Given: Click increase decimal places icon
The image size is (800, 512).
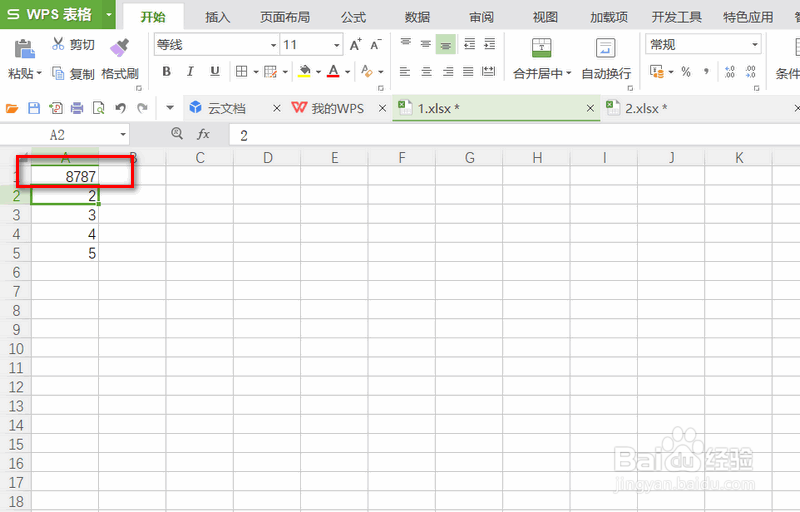Looking at the screenshot, I should click(730, 72).
